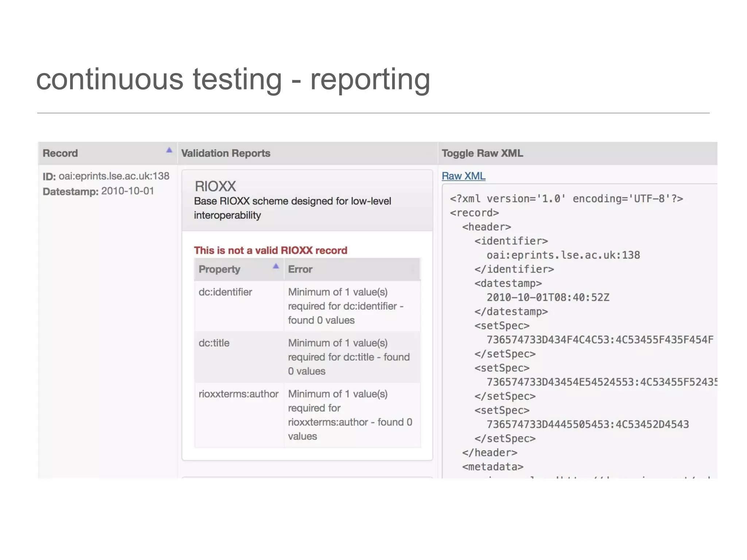Select the RIOXX scheme heading

pos(215,186)
